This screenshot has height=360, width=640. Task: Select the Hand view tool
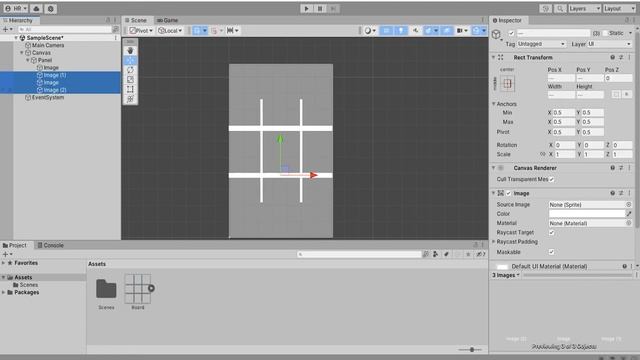pos(130,51)
